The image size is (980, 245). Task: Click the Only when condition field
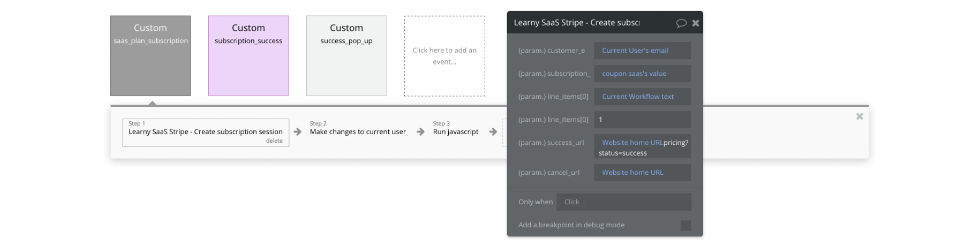624,202
